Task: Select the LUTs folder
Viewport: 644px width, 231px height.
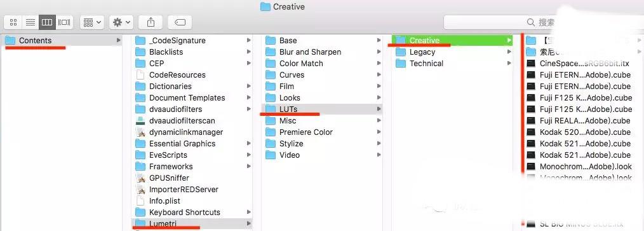Action: 323,109
